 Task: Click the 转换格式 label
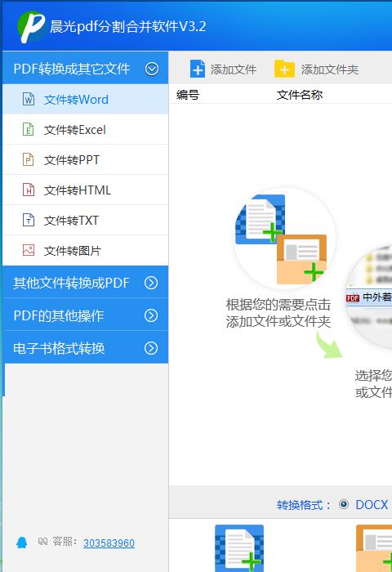[x=303, y=505]
